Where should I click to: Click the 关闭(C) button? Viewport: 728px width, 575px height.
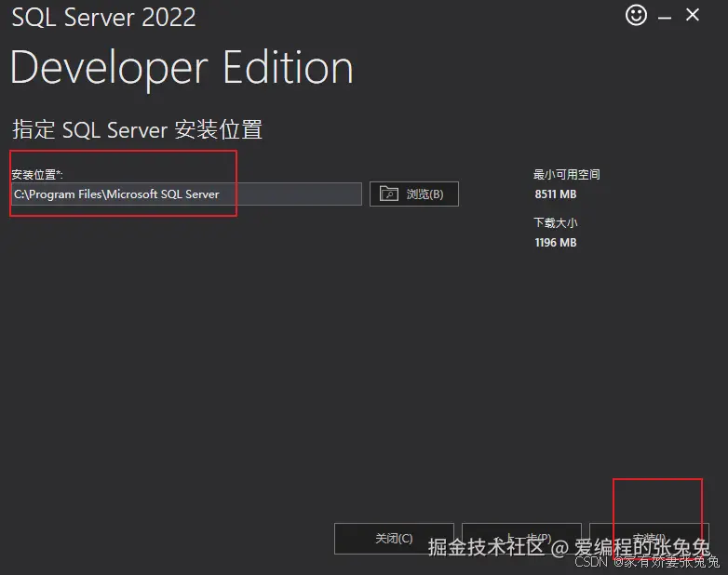(x=394, y=539)
